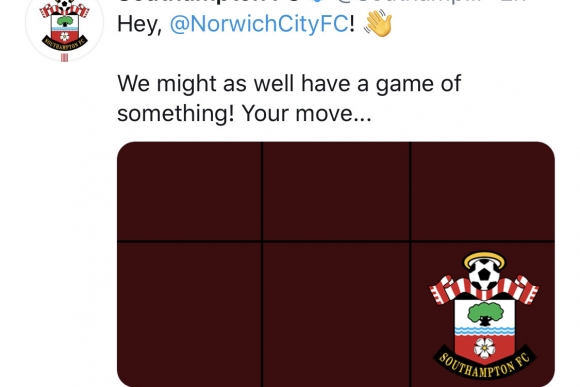
Task: Click the horizontal line between the grid rows
Action: pyautogui.click(x=336, y=242)
